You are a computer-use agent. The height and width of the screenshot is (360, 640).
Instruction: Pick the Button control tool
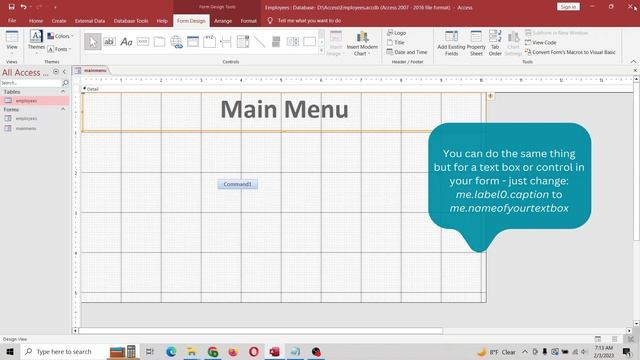143,42
